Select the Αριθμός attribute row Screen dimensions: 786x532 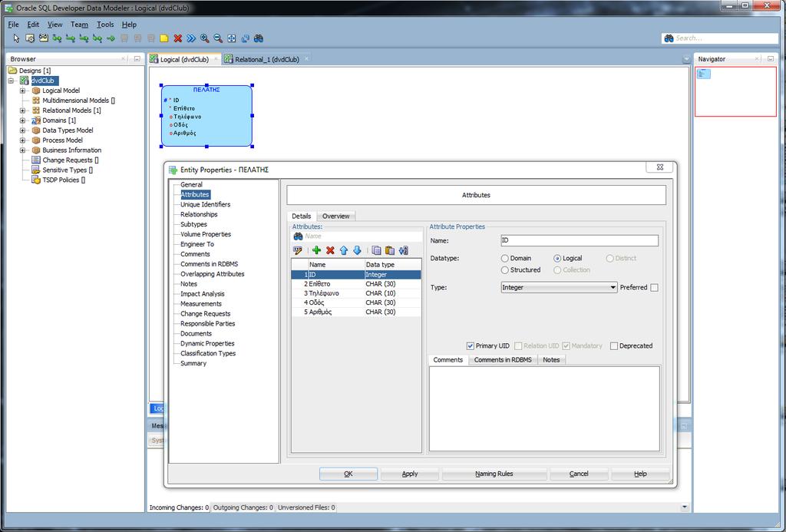pyautogui.click(x=356, y=312)
